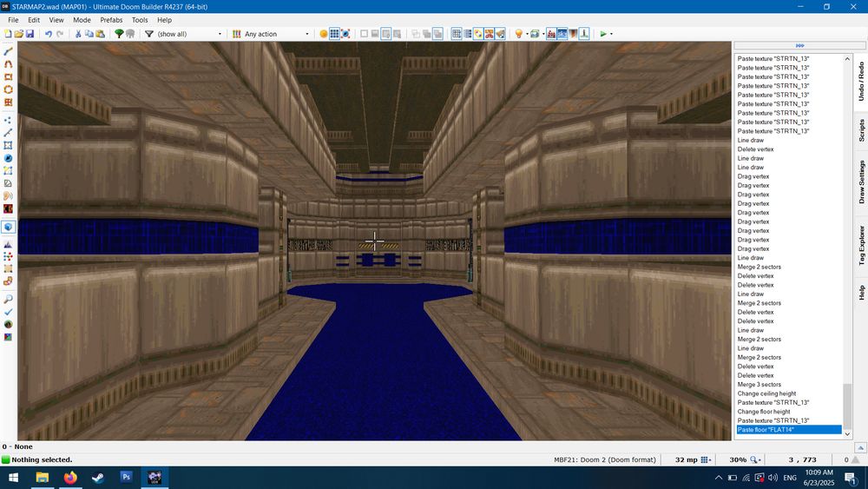Image resolution: width=868 pixels, height=489 pixels.
Task: Save the map with floppy disk icon
Action: (30, 34)
